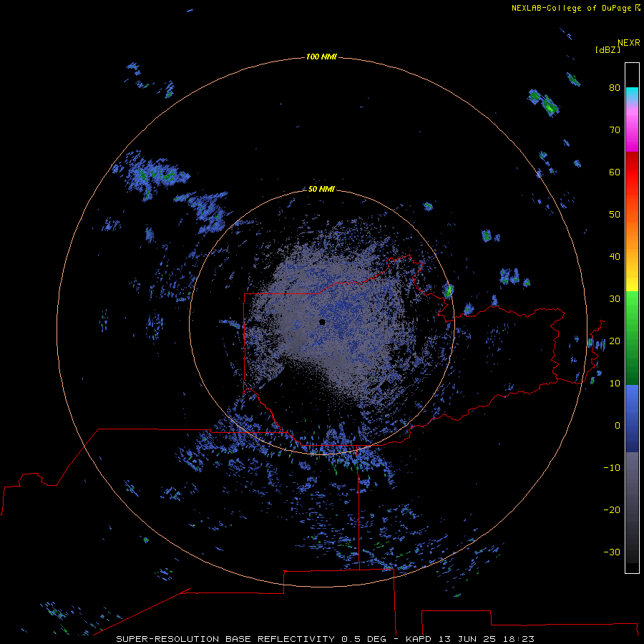
Task: Click the 100 NMI range ring label
Action: point(321,57)
